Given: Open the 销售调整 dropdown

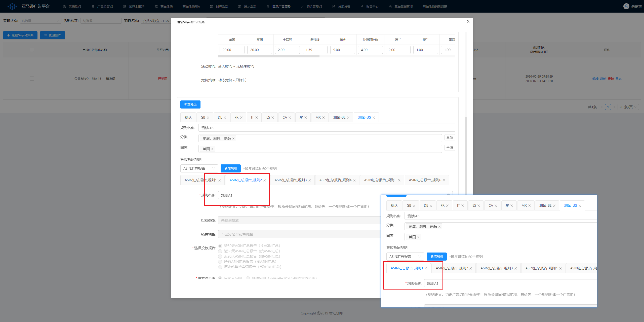Looking at the screenshot, I should 299,234.
